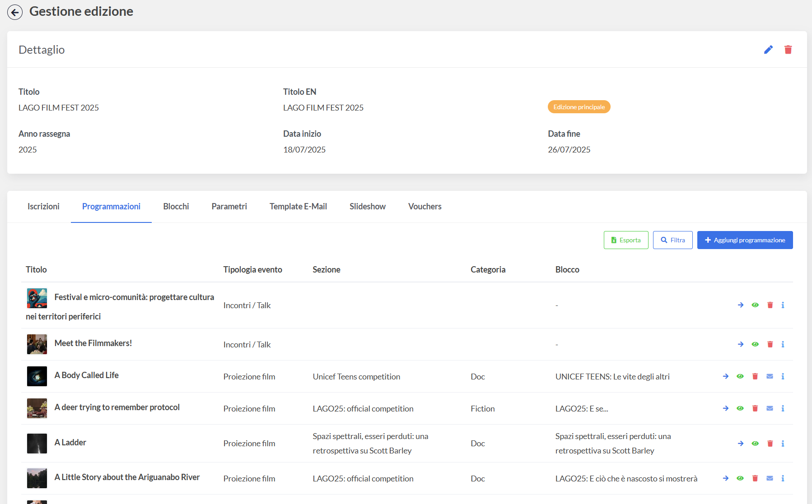Toggle visibility eye for A Body Called Life

click(740, 376)
